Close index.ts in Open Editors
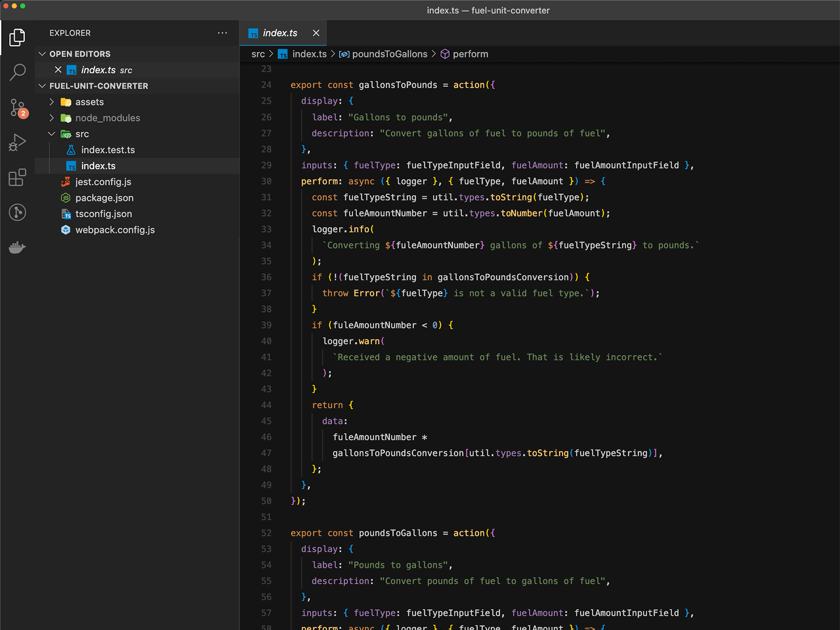Screen dimensions: 840x630 click(58, 69)
